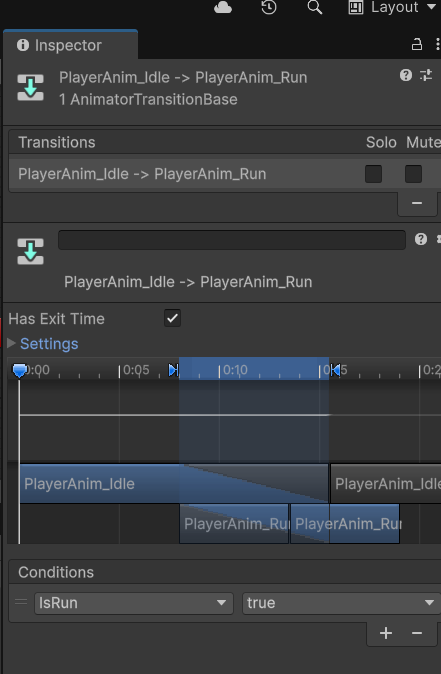Open the cloud services icon
441x674 pixels.
click(223, 7)
